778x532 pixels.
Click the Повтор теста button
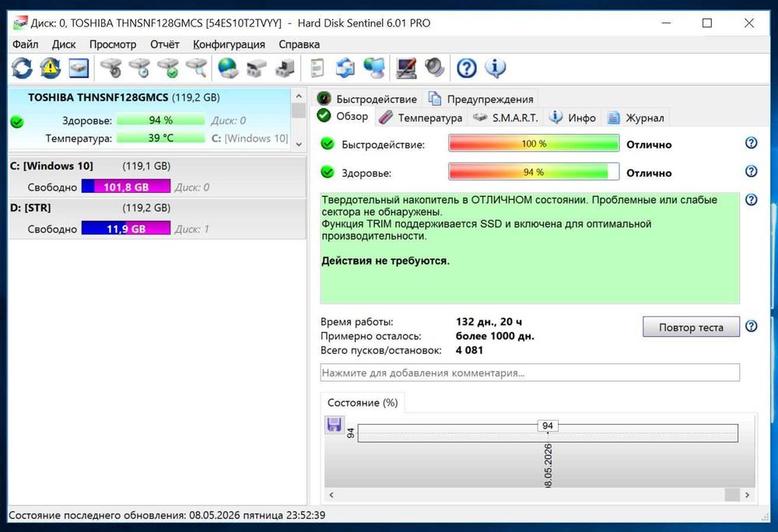pos(691,327)
